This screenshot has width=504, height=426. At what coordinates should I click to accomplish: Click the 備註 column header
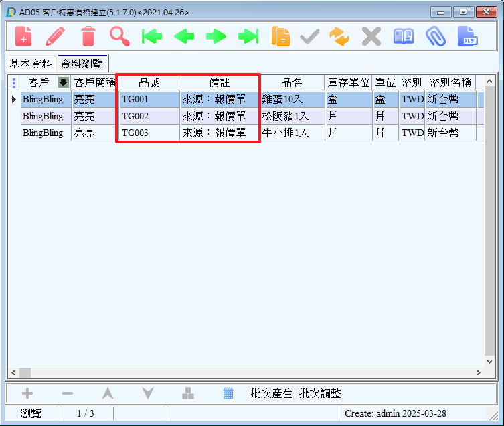pyautogui.click(x=220, y=82)
